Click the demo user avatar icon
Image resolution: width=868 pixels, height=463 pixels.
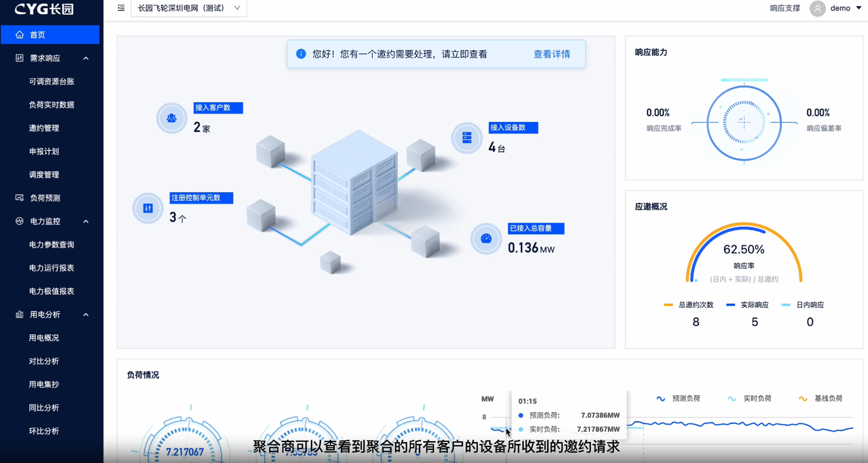(x=817, y=9)
